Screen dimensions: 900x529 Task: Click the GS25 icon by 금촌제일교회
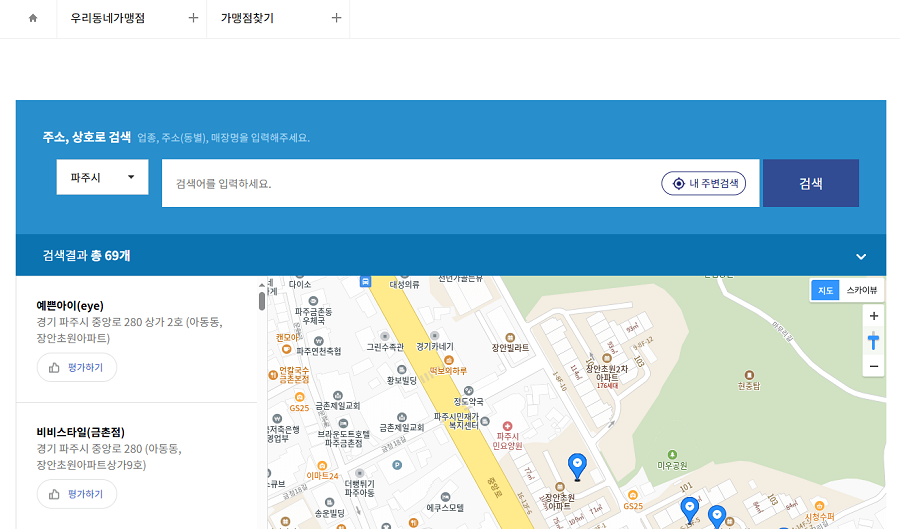(300, 397)
